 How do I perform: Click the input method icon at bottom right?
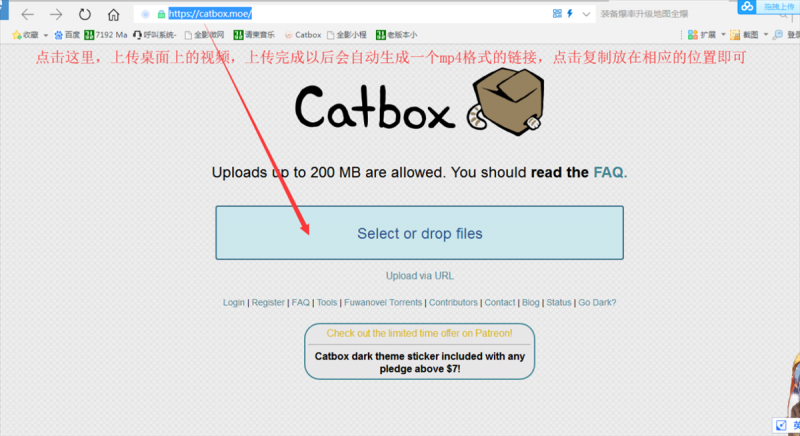pyautogui.click(x=781, y=425)
